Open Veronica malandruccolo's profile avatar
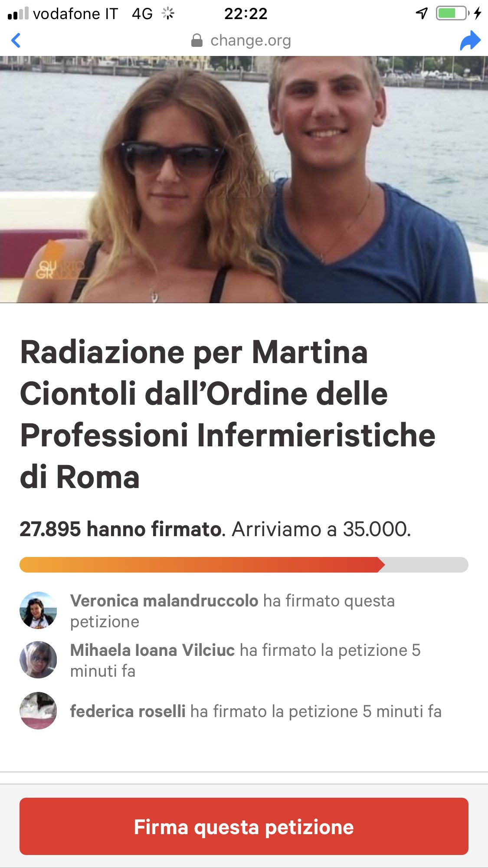Viewport: 488px width, 868px height. tap(38, 610)
